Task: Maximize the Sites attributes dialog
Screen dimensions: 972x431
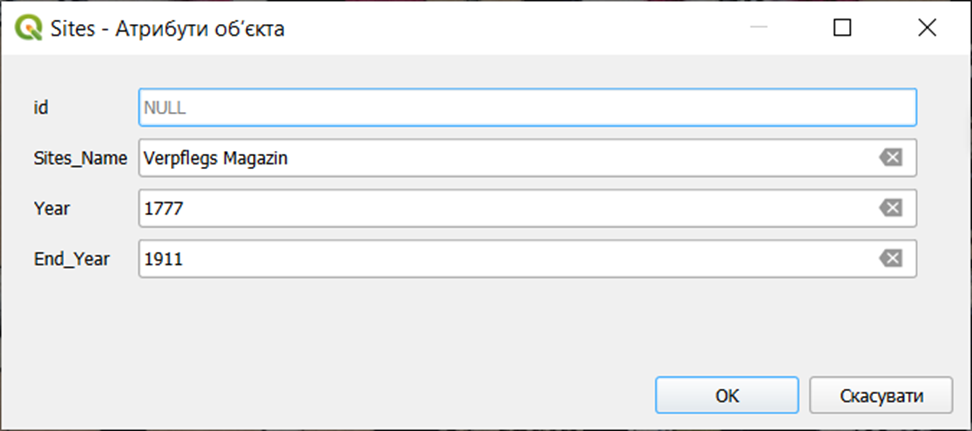Action: (842, 28)
